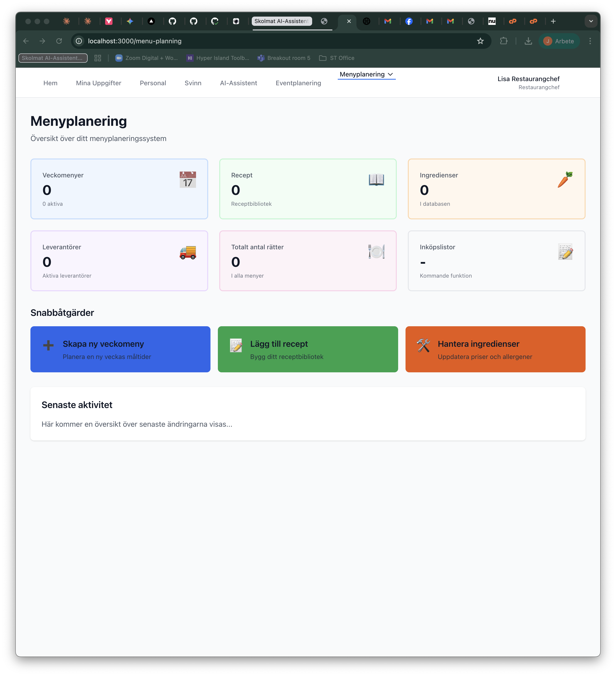Click Lägg till recept button
Viewport: 616px width, 676px height.
coord(308,349)
